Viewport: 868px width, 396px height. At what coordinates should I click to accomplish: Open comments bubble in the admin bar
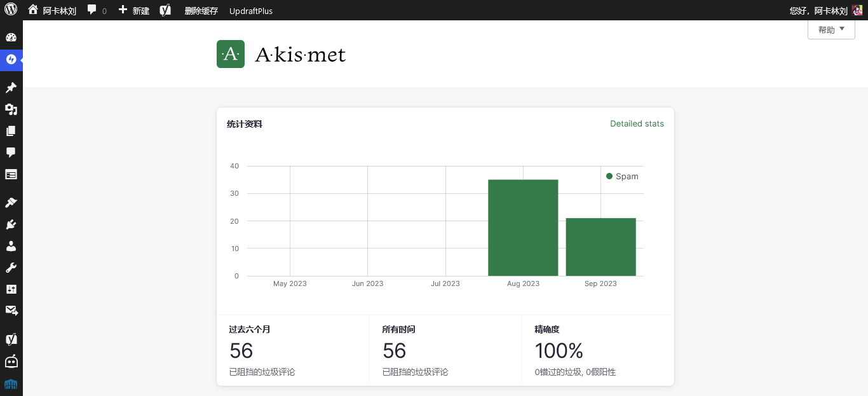(x=97, y=10)
